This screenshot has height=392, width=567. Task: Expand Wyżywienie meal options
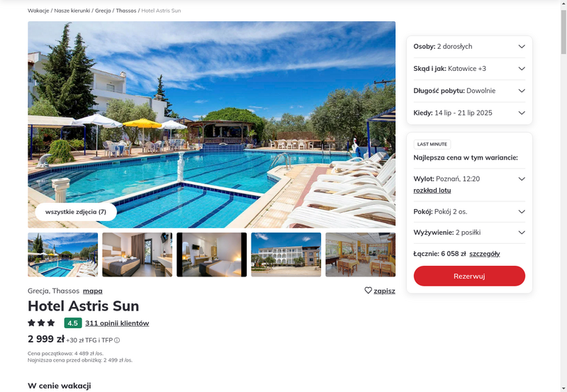tap(469, 233)
